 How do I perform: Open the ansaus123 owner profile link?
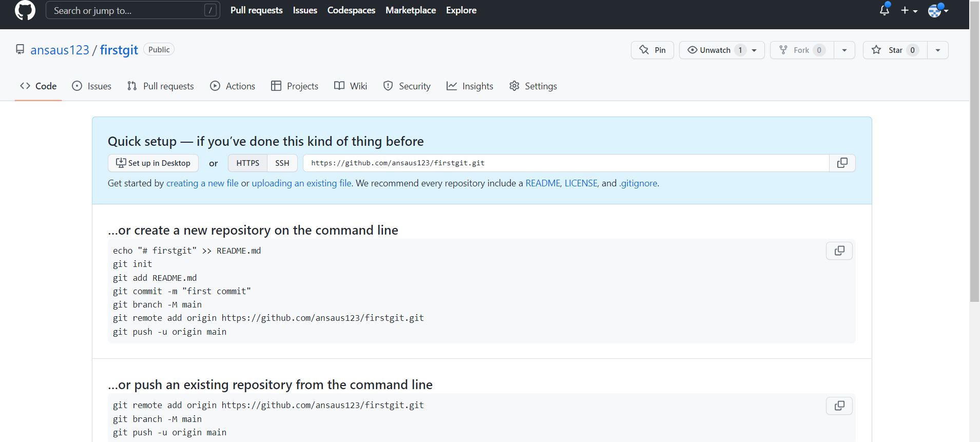point(60,50)
